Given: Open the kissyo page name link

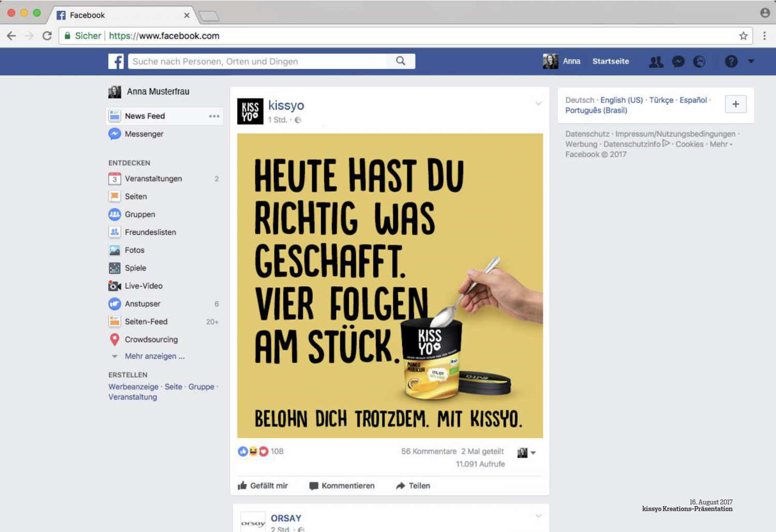Looking at the screenshot, I should [286, 105].
